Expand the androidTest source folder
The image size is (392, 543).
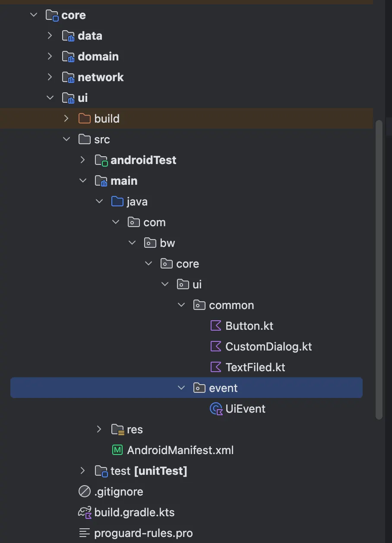(x=83, y=160)
